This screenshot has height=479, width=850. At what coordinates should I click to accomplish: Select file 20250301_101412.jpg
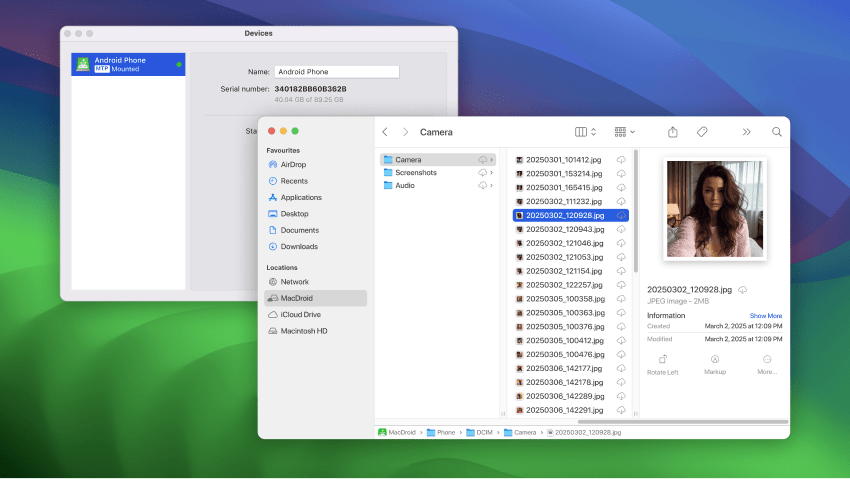570,160
